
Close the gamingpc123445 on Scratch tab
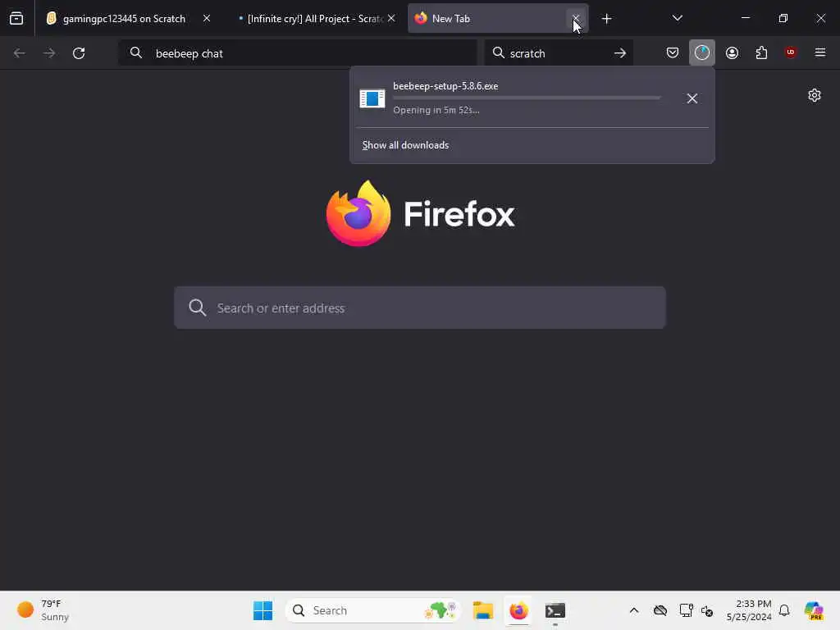pyautogui.click(x=207, y=19)
